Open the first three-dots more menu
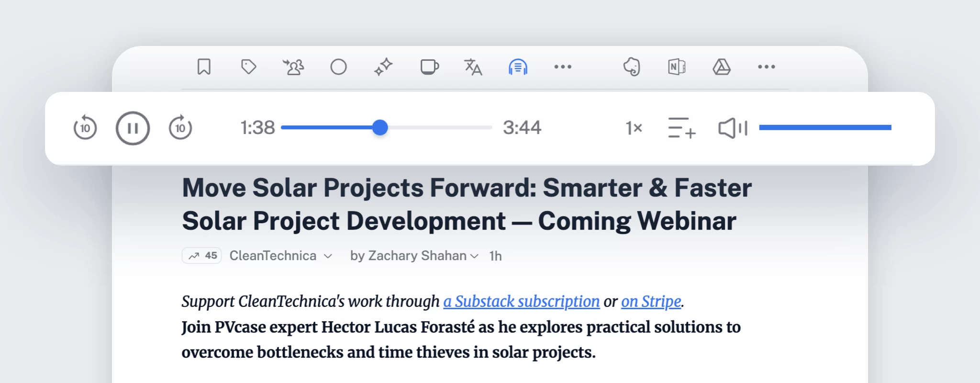 [x=563, y=67]
